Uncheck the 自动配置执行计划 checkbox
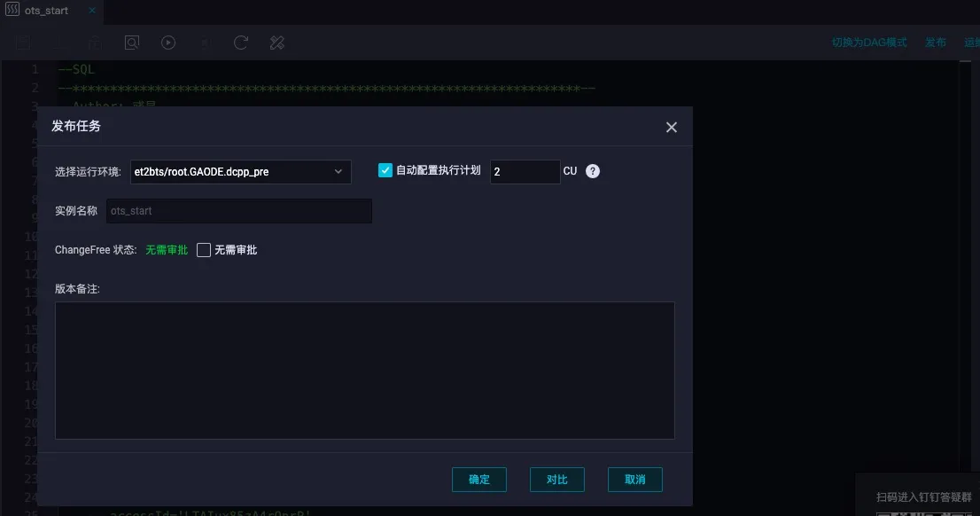 click(x=385, y=170)
